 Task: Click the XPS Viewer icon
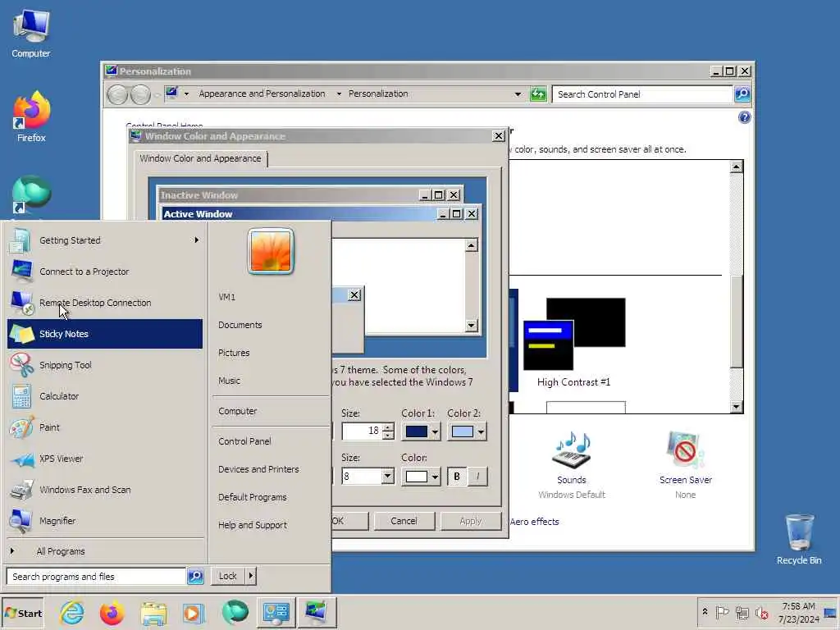pyautogui.click(x=22, y=459)
